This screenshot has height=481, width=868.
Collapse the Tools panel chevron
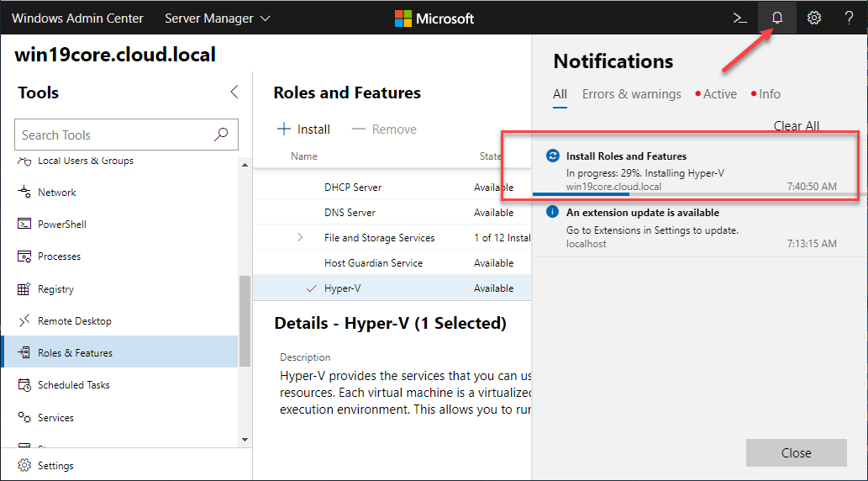point(234,92)
